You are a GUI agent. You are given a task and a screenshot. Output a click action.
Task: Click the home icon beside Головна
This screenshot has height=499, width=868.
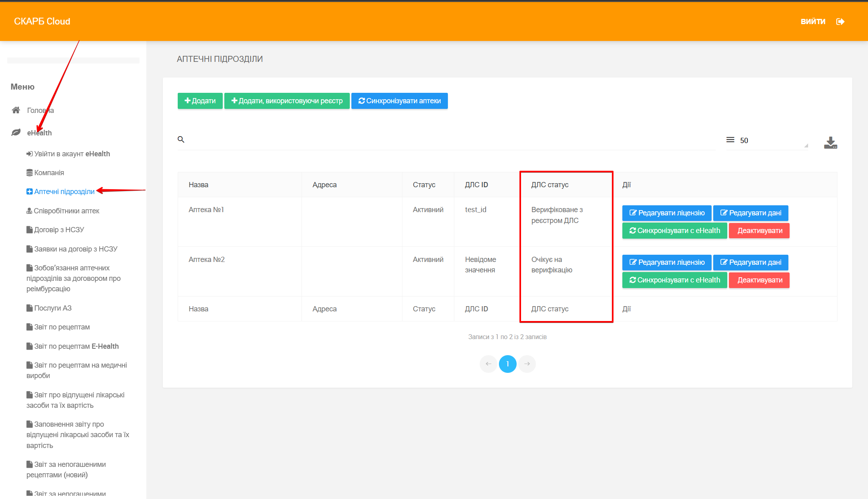tap(16, 110)
